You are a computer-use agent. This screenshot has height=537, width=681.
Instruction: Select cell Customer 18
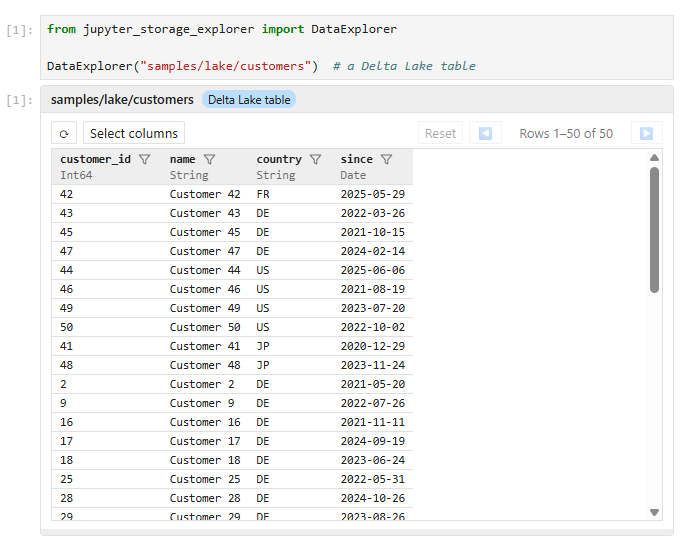pyautogui.click(x=205, y=461)
